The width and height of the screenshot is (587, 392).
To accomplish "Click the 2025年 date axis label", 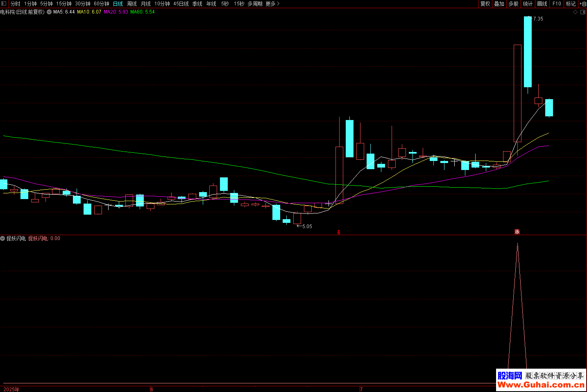I will point(11,389).
